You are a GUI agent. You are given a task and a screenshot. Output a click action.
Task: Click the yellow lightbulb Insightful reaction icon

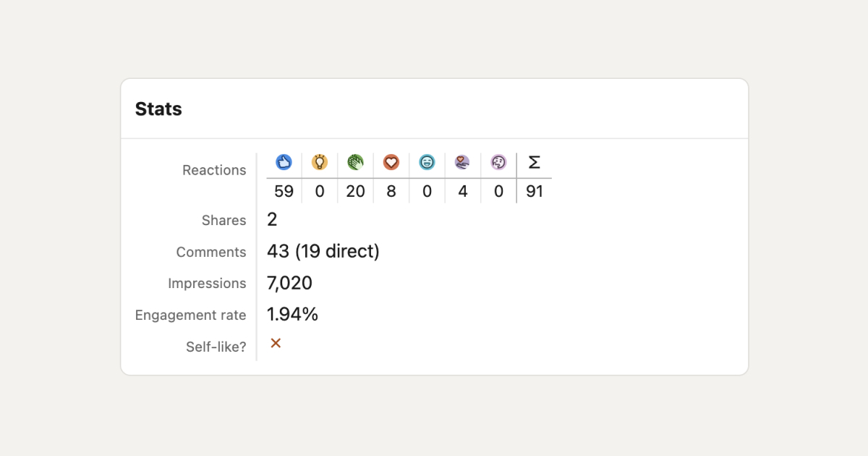tap(320, 162)
